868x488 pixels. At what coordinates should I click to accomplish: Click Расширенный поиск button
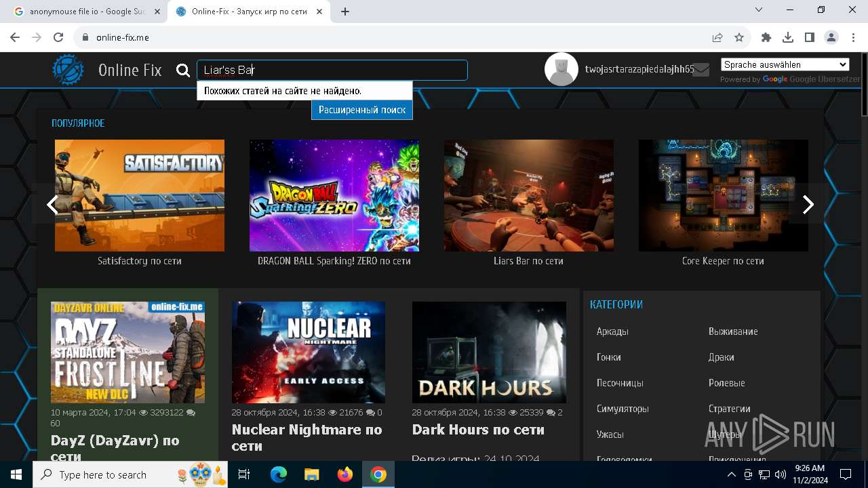pos(362,110)
